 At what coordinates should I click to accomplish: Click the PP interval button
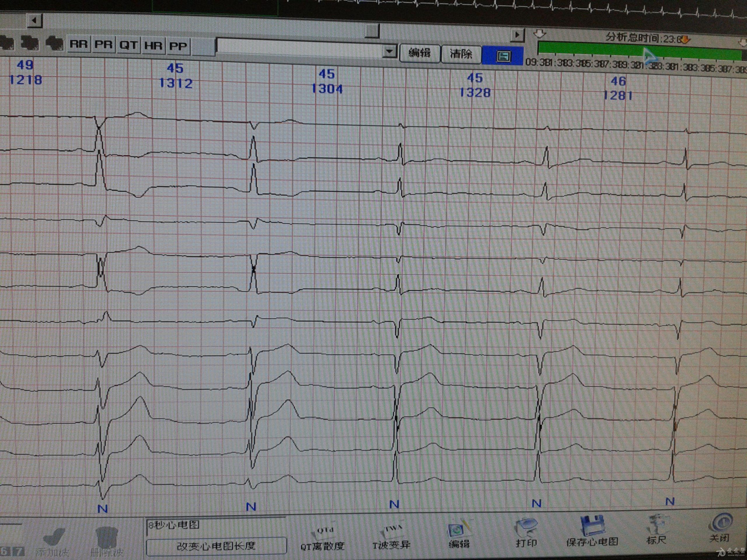tap(178, 46)
